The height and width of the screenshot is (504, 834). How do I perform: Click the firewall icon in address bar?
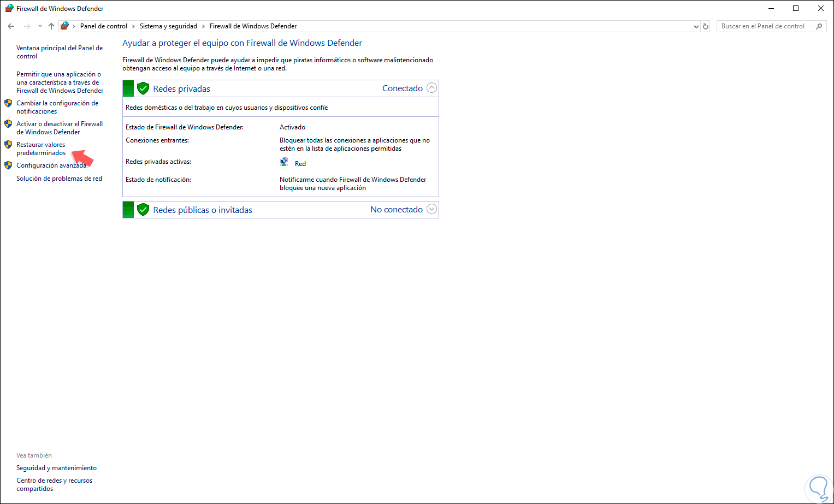tap(64, 26)
